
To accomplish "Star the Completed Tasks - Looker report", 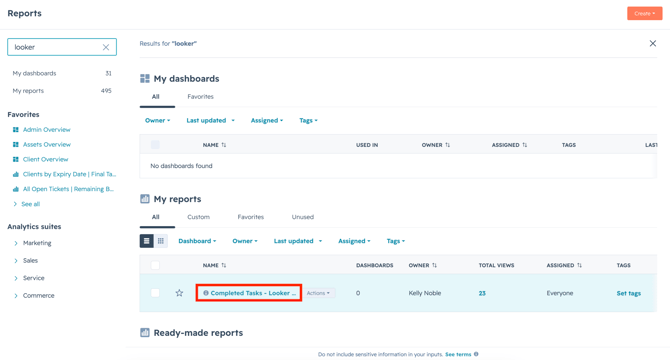I will tap(179, 293).
